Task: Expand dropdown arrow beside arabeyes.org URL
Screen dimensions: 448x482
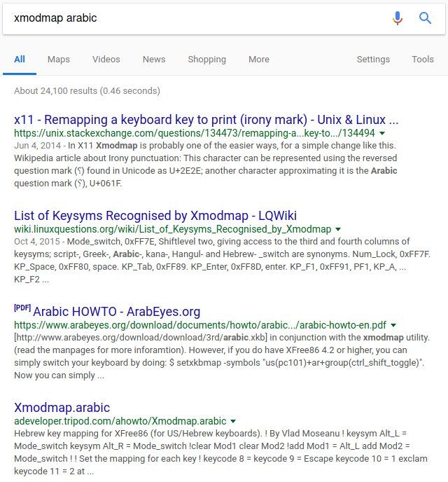Action: [x=393, y=325]
